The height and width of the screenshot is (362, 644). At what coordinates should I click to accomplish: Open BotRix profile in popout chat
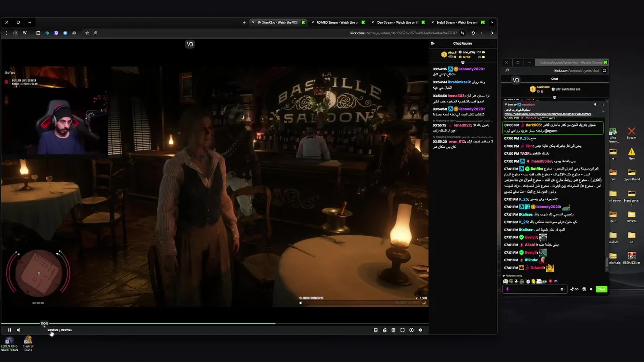pos(536,169)
